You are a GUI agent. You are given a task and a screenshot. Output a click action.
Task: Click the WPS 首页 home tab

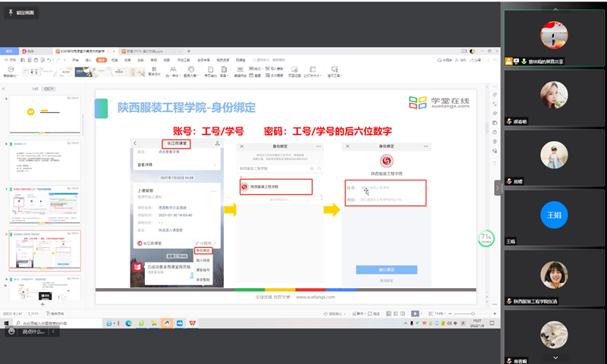click(11, 52)
